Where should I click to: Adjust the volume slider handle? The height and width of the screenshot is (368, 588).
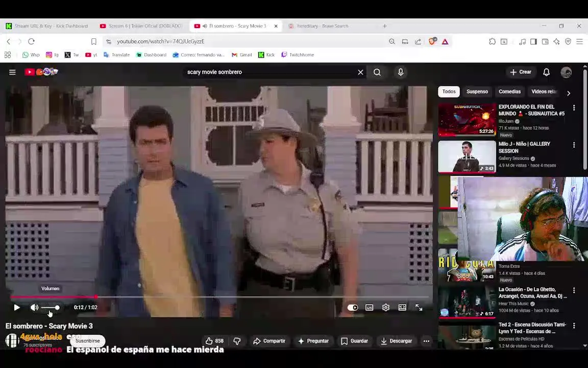pyautogui.click(x=57, y=308)
